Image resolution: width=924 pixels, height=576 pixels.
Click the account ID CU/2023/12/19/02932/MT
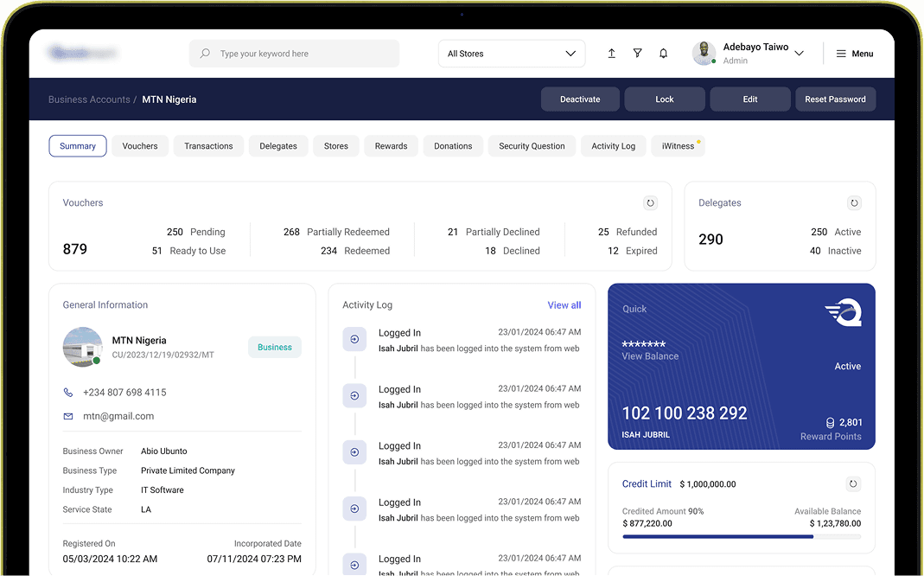(163, 355)
